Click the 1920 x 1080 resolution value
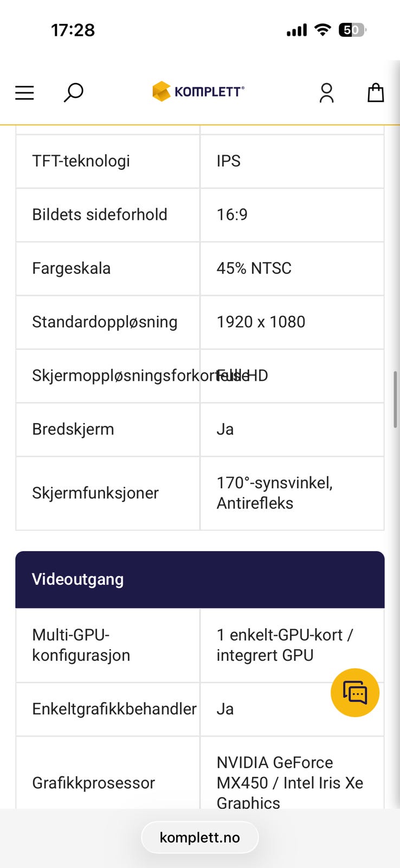400x868 pixels. coord(261,322)
